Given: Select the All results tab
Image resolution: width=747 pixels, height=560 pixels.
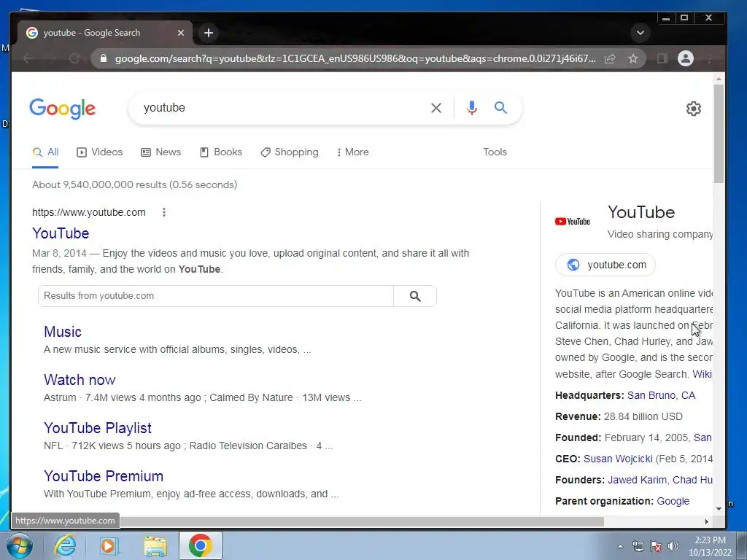Looking at the screenshot, I should click(x=45, y=152).
